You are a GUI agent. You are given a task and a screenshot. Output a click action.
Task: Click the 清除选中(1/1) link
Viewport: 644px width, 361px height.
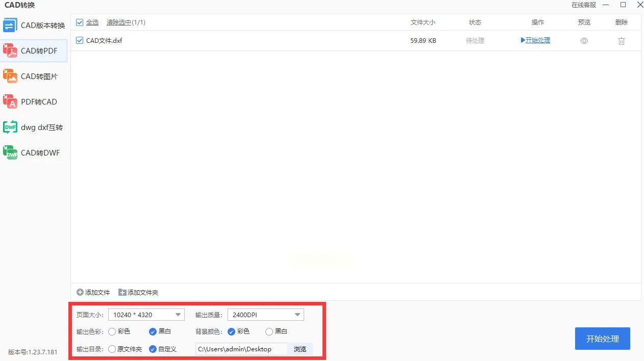coord(126,22)
